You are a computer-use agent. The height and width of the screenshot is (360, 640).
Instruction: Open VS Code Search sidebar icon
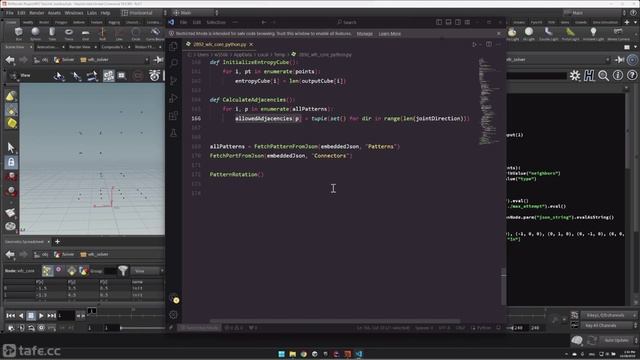173,63
